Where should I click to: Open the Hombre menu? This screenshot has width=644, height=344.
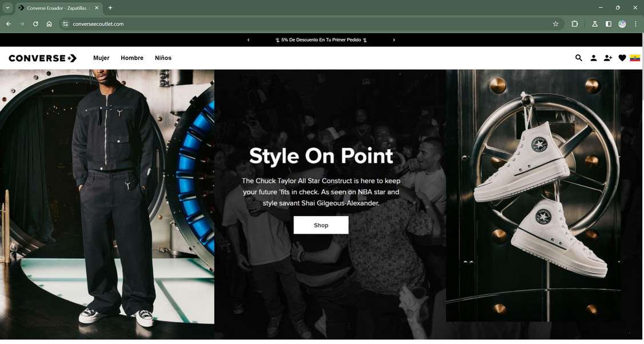(x=132, y=58)
